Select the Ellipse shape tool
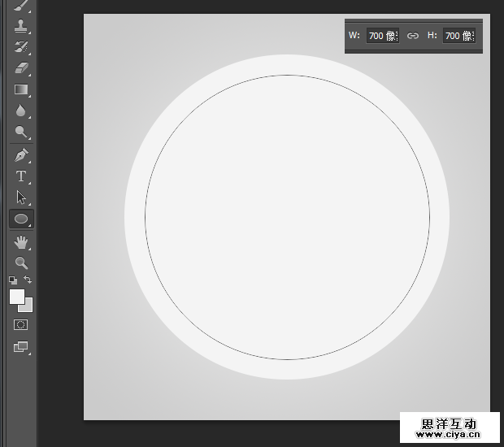The width and height of the screenshot is (504, 447). 21,219
